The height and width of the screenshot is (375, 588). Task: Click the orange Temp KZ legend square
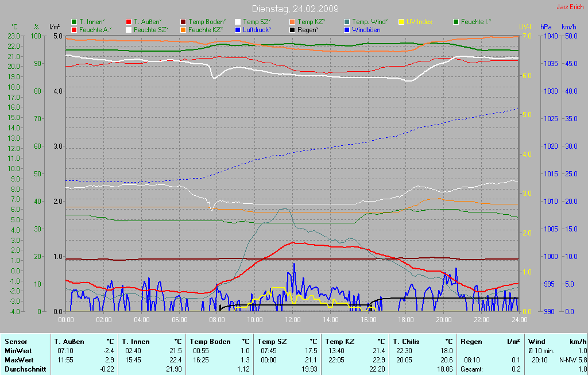click(292, 22)
